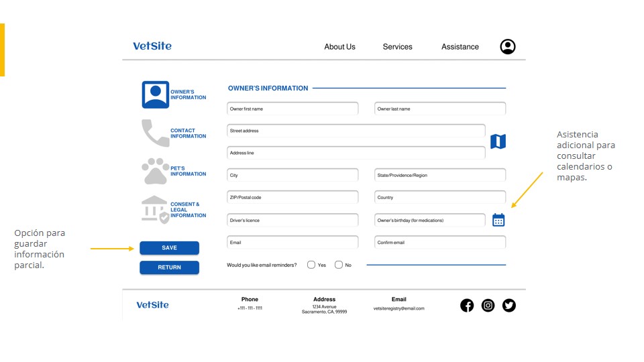Focus the Owner first name field
This screenshot has height=362, width=644.
point(292,109)
